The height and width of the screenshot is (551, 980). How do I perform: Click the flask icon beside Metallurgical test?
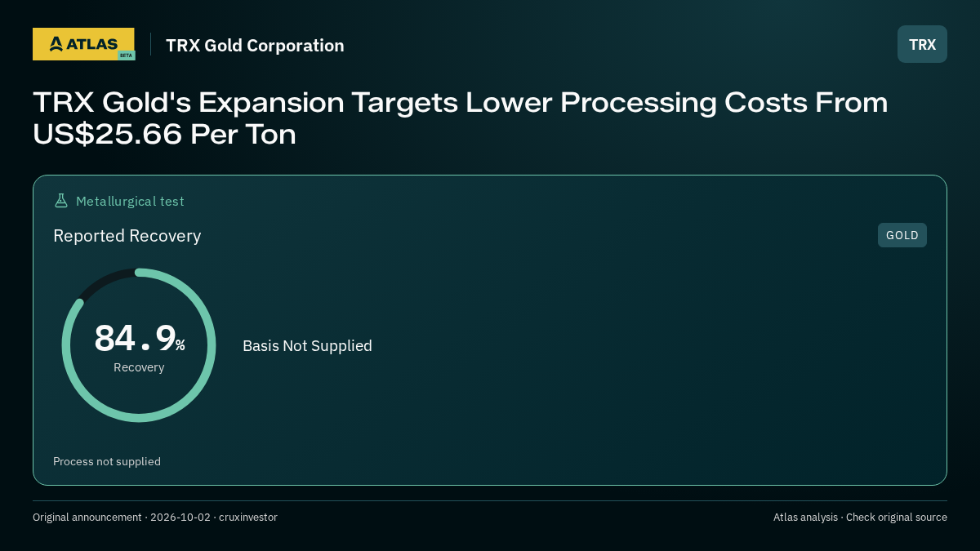pyautogui.click(x=61, y=201)
